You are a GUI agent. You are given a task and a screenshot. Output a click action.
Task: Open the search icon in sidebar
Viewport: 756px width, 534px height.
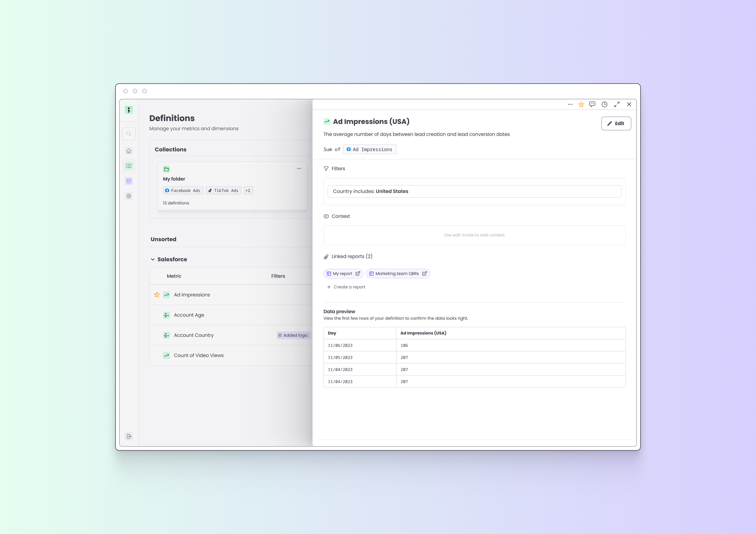point(129,134)
